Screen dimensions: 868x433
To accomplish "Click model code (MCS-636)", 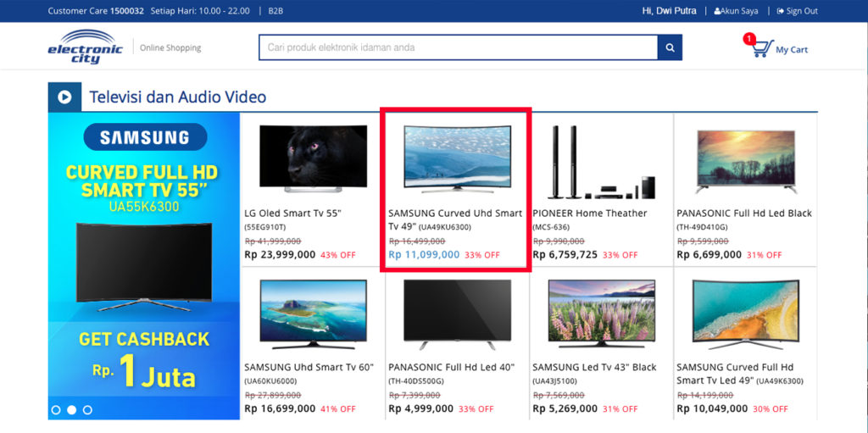I will point(551,227).
